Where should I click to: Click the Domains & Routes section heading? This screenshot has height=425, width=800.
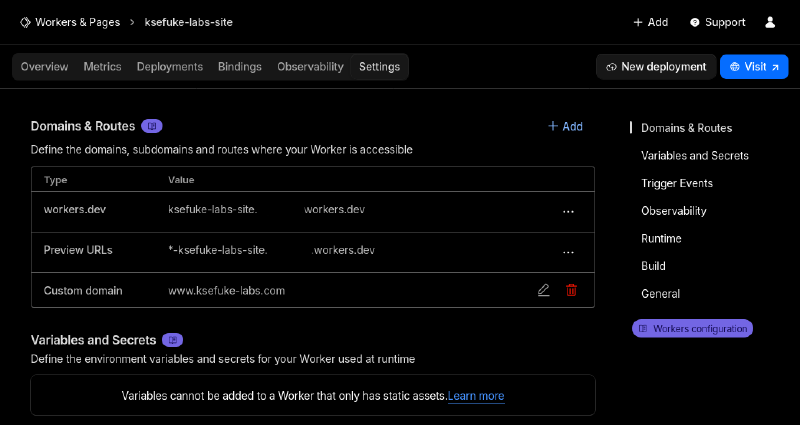click(83, 126)
